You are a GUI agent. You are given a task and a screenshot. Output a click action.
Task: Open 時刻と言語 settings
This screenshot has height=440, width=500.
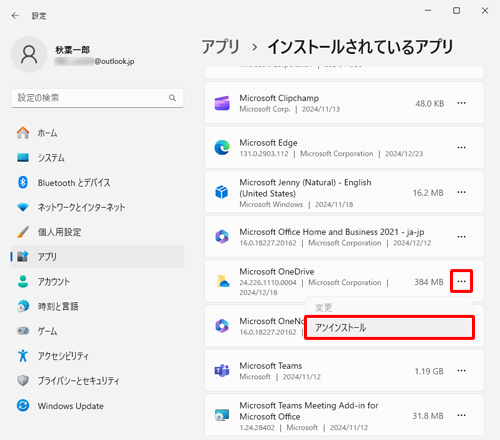click(97, 306)
